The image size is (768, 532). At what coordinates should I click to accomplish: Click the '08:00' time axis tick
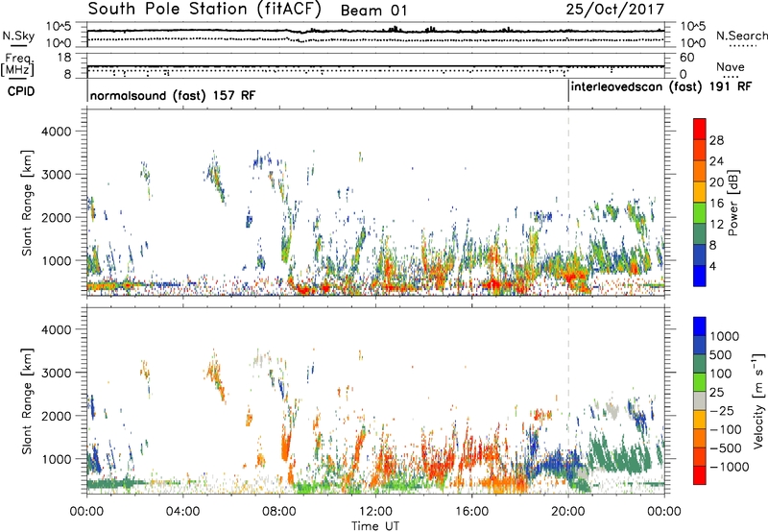coord(279,512)
